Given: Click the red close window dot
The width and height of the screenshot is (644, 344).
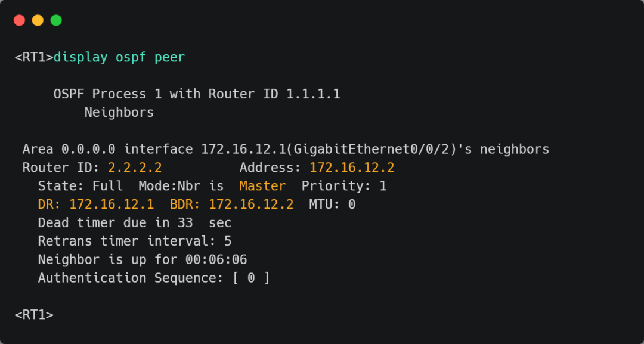Looking at the screenshot, I should pyautogui.click(x=19, y=20).
